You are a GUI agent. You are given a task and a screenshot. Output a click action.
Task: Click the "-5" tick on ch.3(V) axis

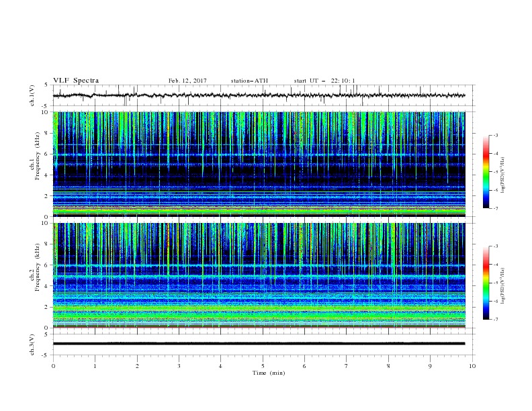[46, 355]
